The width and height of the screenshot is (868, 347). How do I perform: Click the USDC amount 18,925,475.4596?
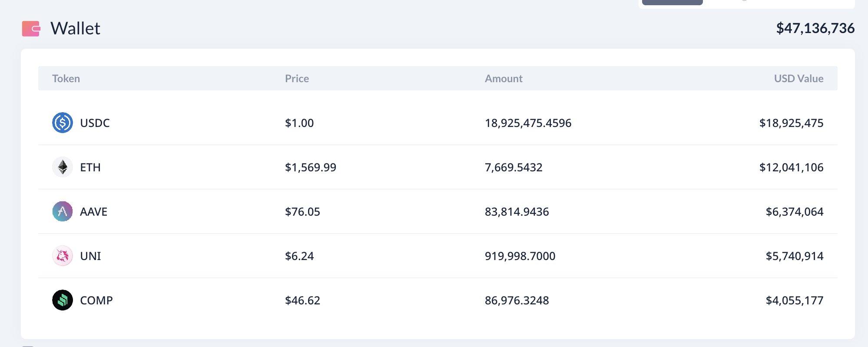[x=528, y=123]
